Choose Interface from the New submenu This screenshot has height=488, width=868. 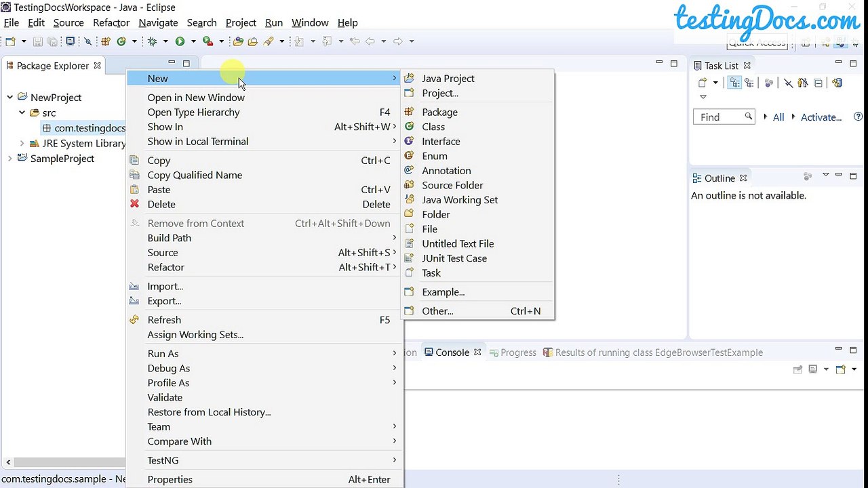[477, 142]
